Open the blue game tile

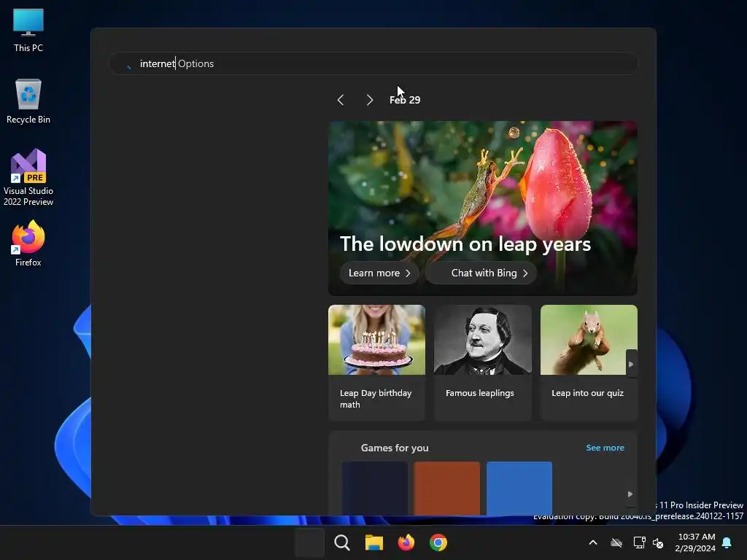coord(519,488)
